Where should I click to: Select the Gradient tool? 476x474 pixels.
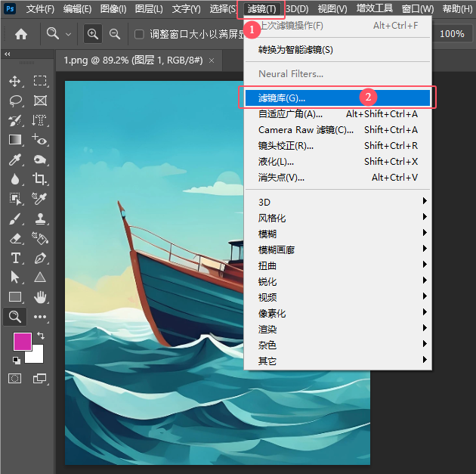15,140
